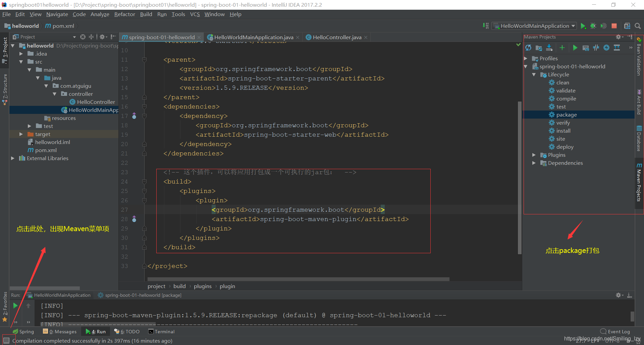644x345 pixels.
Task: Expand External Libraries node
Action: 13,158
